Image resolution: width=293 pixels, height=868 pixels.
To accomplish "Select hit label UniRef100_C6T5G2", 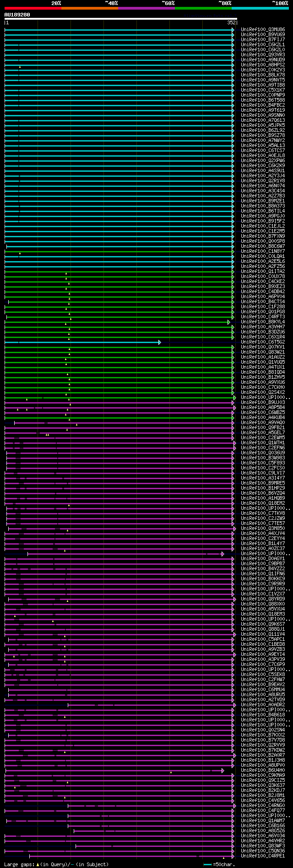I will click(x=263, y=342).
